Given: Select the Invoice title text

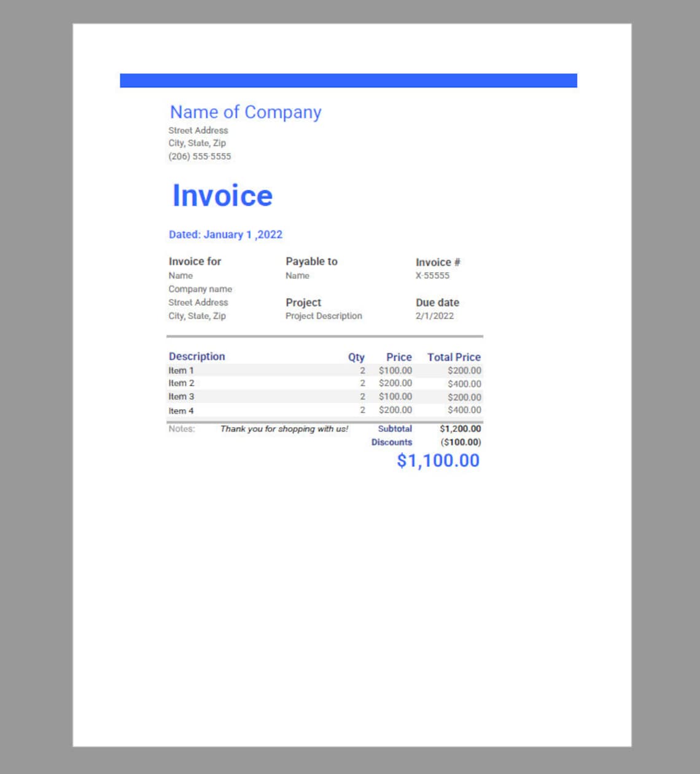Looking at the screenshot, I should coord(222,195).
